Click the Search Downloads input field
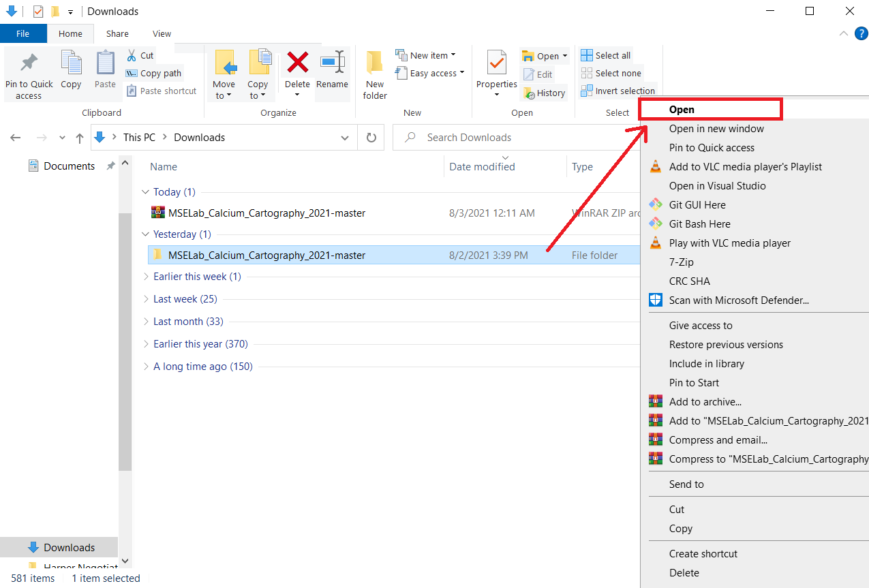This screenshot has height=588, width=869. point(518,138)
